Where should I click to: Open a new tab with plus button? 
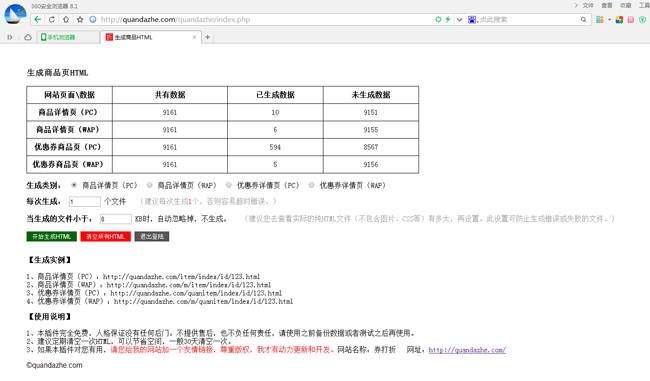pyautogui.click(x=208, y=37)
